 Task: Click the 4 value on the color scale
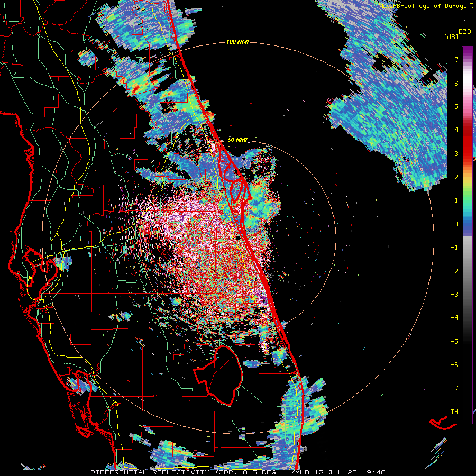pyautogui.click(x=456, y=130)
